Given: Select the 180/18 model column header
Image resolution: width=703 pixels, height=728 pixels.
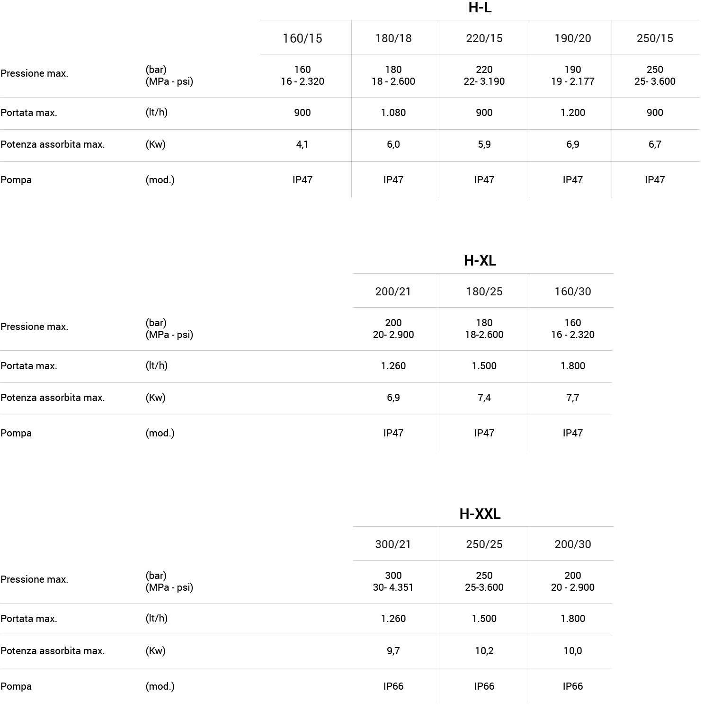Looking at the screenshot, I should [x=393, y=38].
